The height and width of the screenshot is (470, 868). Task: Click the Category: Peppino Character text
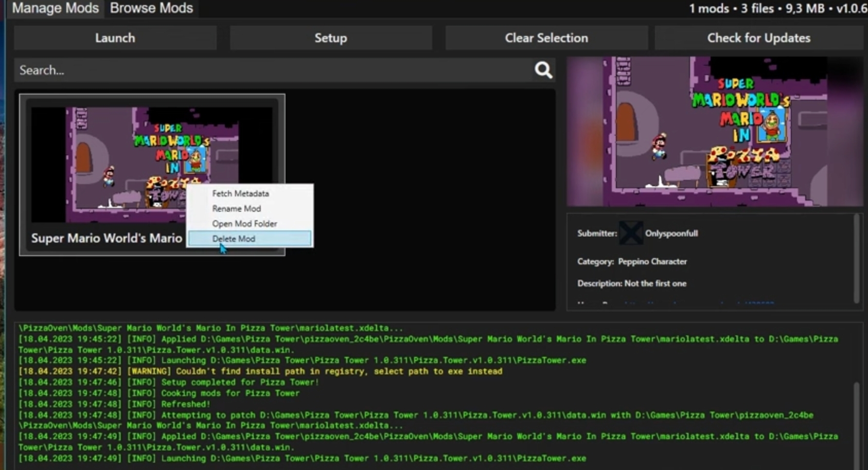tap(632, 262)
